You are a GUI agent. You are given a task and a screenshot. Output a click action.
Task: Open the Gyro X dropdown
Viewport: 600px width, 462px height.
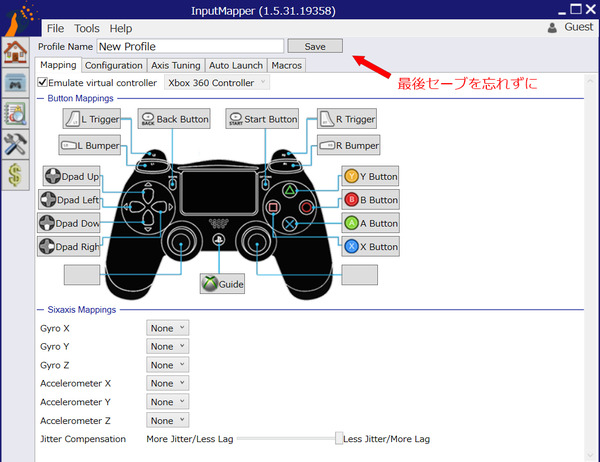(168, 328)
